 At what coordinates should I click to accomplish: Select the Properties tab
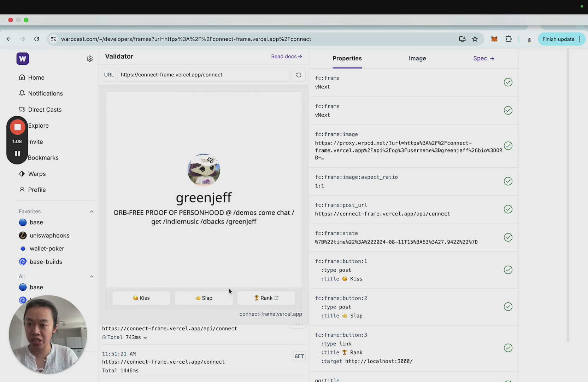pyautogui.click(x=347, y=58)
